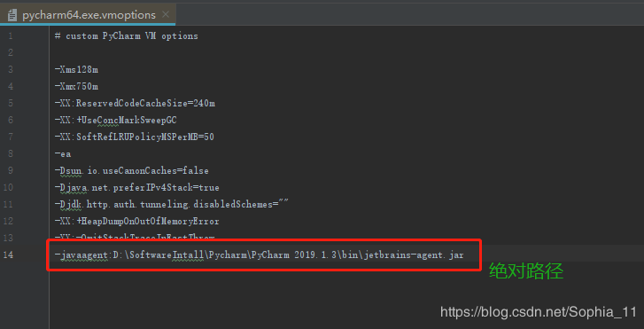Viewport: 644px width, 329px height.
Task: Click the green 绝对路径 annotation text
Action: click(x=526, y=271)
